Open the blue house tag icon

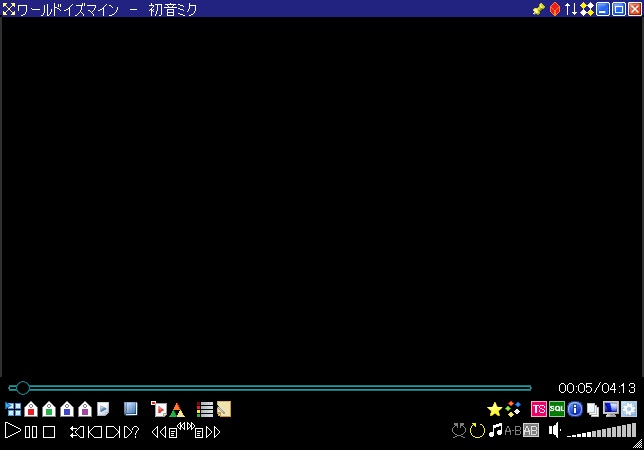[67, 409]
